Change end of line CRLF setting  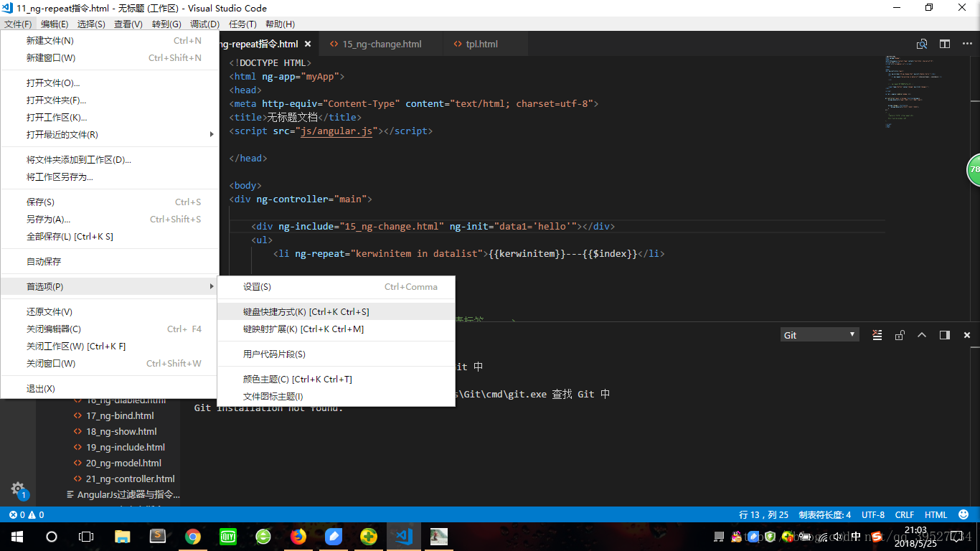pos(905,514)
